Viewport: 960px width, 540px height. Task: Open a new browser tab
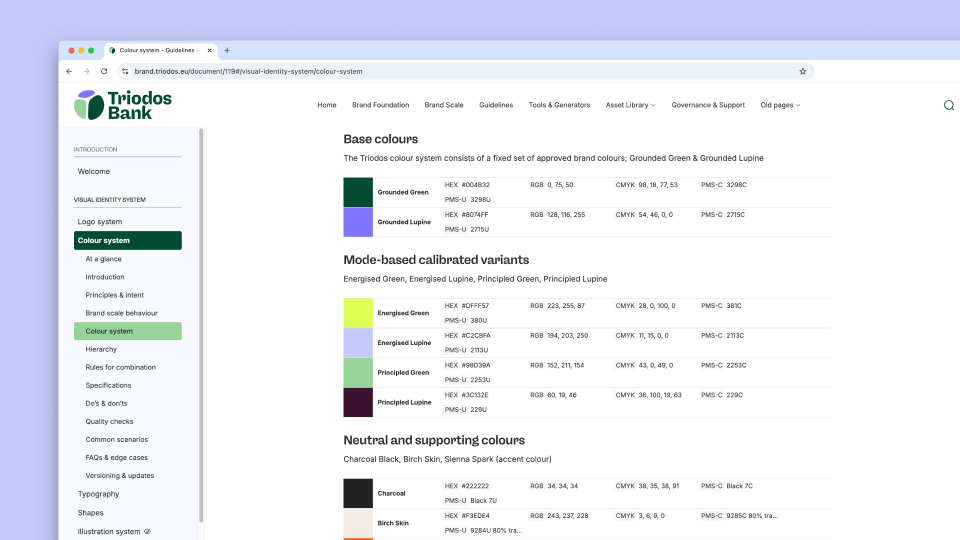(x=227, y=50)
